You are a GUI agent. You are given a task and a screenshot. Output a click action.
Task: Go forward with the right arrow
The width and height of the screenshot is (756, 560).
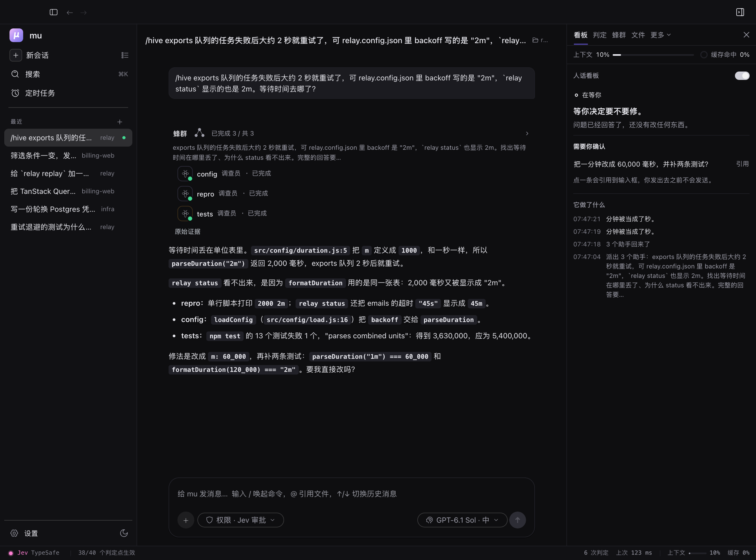(x=83, y=13)
